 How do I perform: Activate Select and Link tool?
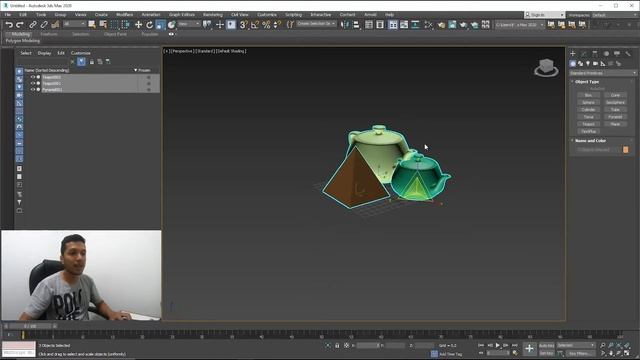click(x=33, y=25)
